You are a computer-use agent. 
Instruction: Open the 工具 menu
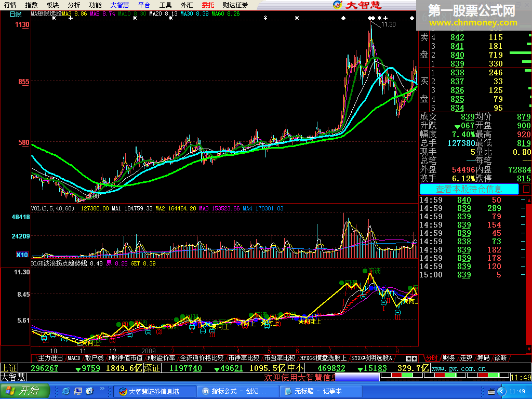(x=166, y=5)
